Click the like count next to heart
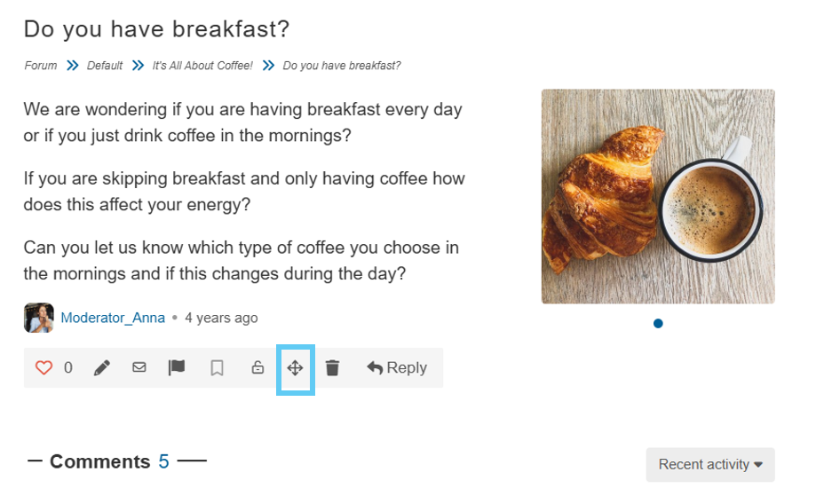Image resolution: width=824 pixels, height=504 pixels. [x=68, y=368]
